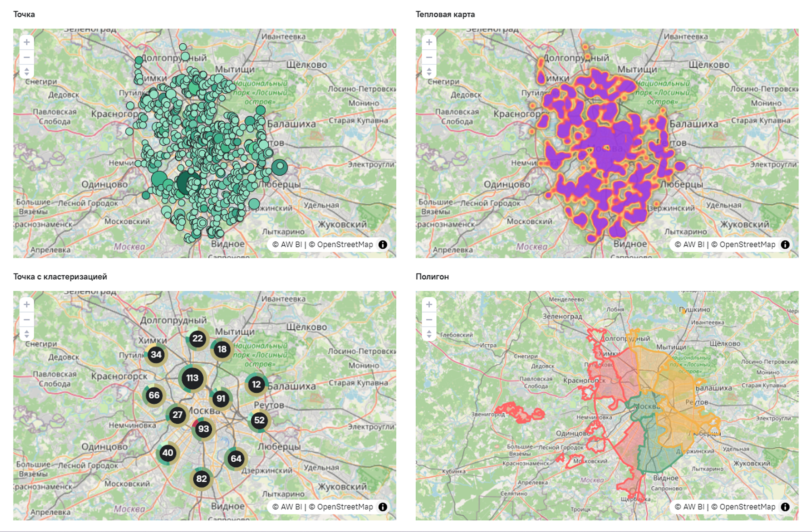Toggle attribution info on the Тепловая карта map
The width and height of the screenshot is (812, 532).
785,245
